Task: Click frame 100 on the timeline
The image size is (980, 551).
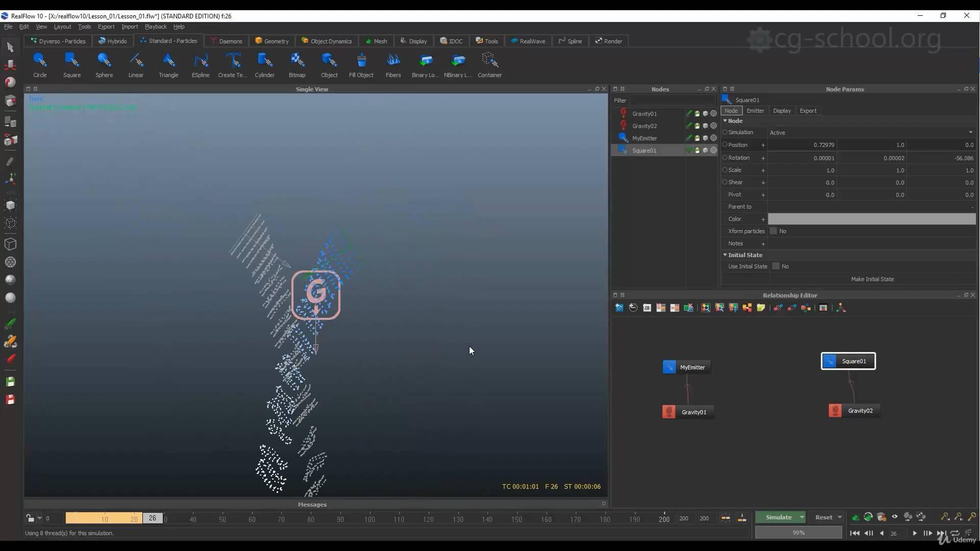Action: click(370, 519)
